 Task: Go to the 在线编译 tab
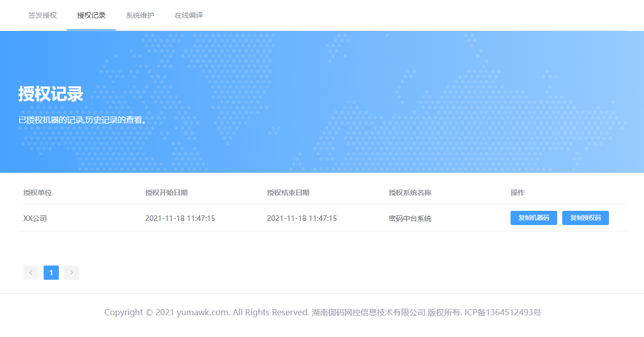[189, 15]
